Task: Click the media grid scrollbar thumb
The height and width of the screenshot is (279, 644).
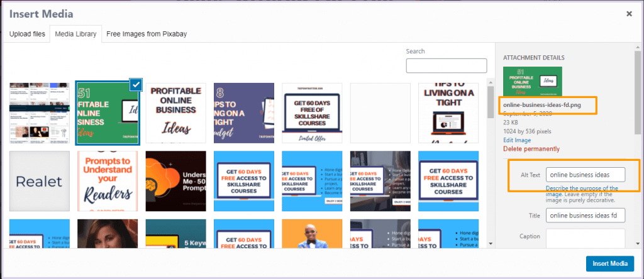Action: click(491, 102)
